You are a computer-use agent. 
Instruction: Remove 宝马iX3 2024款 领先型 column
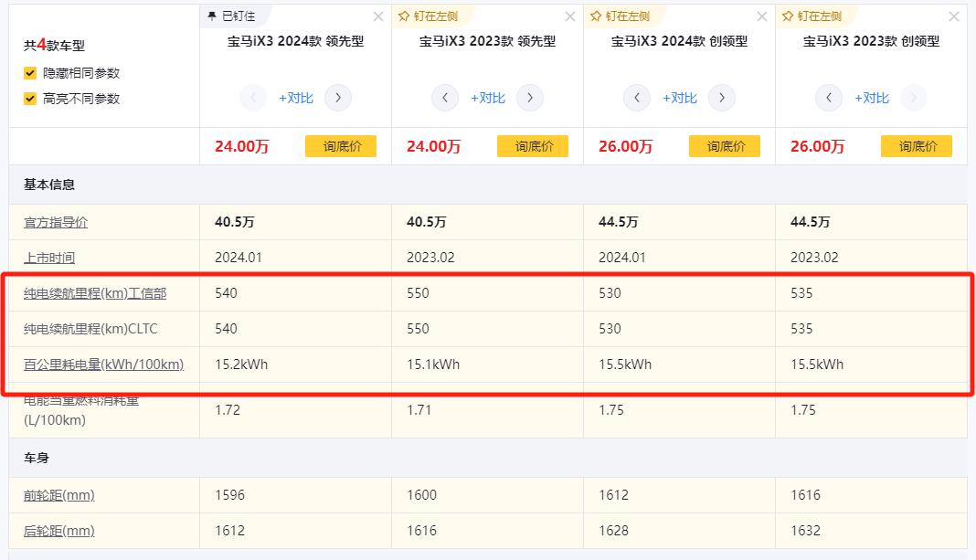tap(377, 16)
